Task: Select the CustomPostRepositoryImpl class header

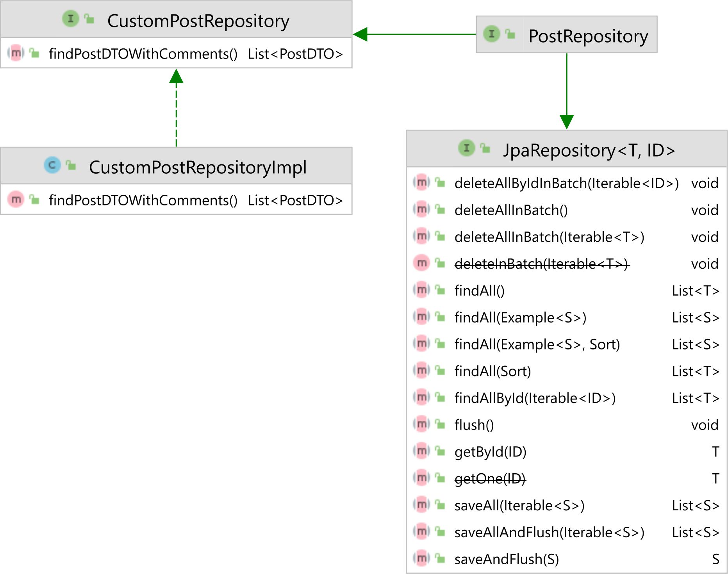Action: 176,166
